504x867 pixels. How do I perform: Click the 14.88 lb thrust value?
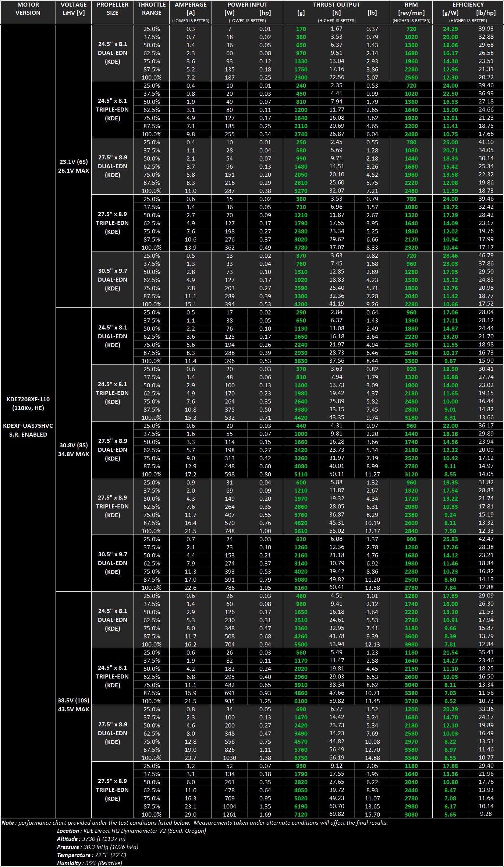(372, 758)
